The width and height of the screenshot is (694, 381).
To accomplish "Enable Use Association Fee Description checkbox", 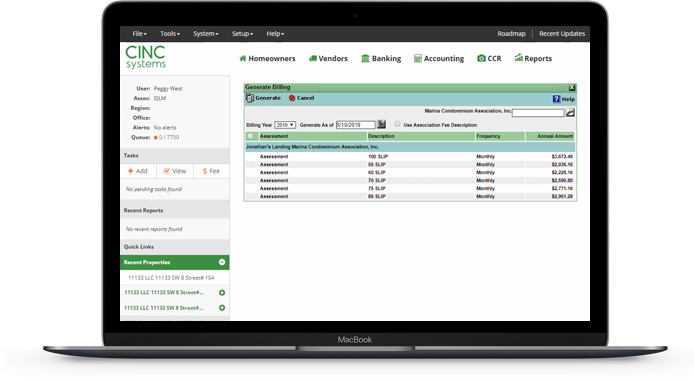I will [x=397, y=124].
